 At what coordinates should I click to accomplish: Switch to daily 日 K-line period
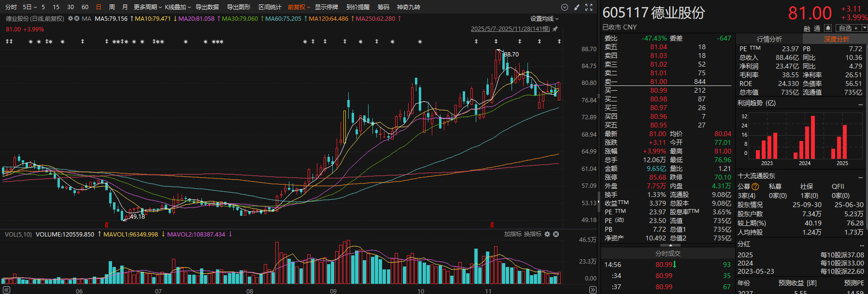click(99, 7)
